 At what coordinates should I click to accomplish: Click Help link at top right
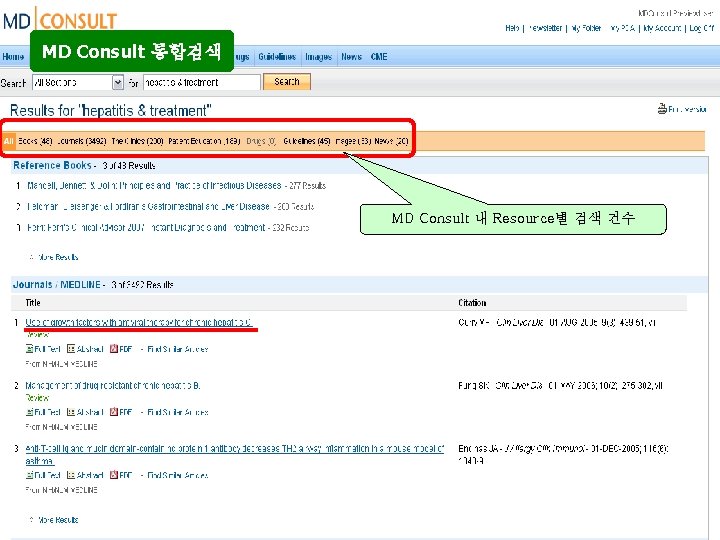(512, 28)
